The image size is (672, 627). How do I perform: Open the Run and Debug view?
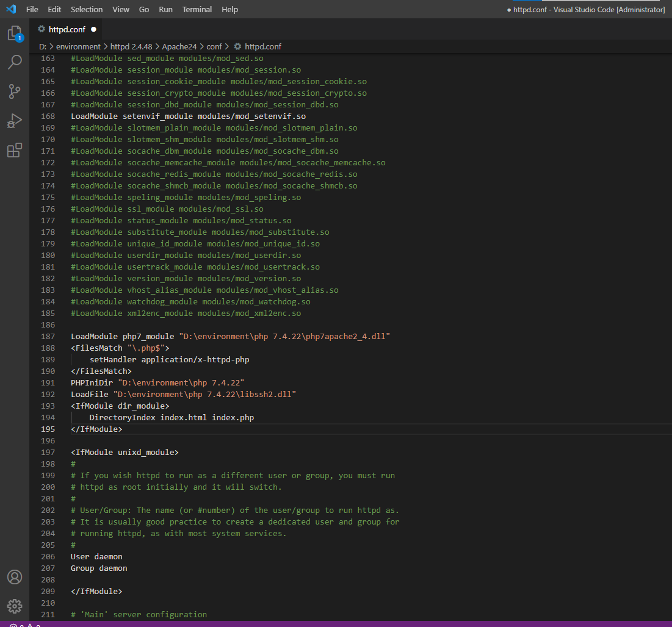click(x=15, y=121)
